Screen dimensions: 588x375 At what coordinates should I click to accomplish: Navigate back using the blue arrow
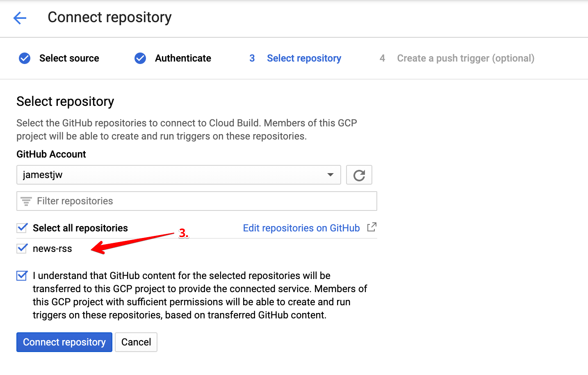(x=19, y=18)
